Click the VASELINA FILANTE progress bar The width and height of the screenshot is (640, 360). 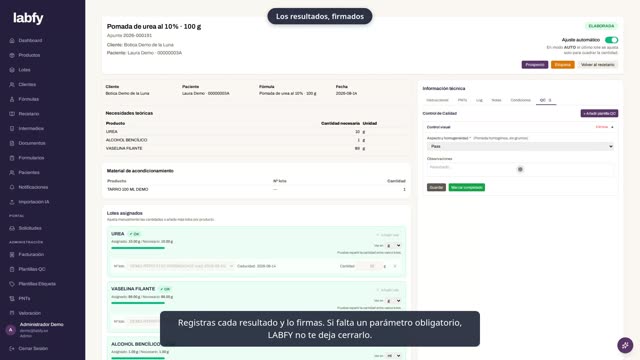(138, 303)
